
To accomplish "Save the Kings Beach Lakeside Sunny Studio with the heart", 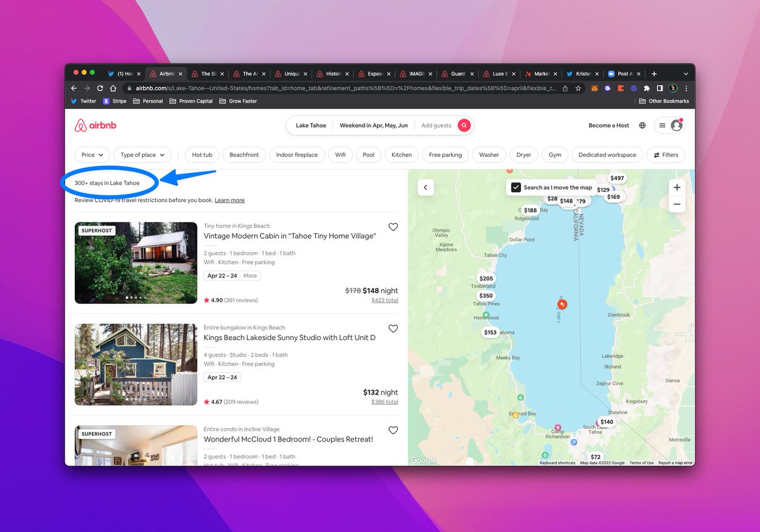I will pos(393,329).
